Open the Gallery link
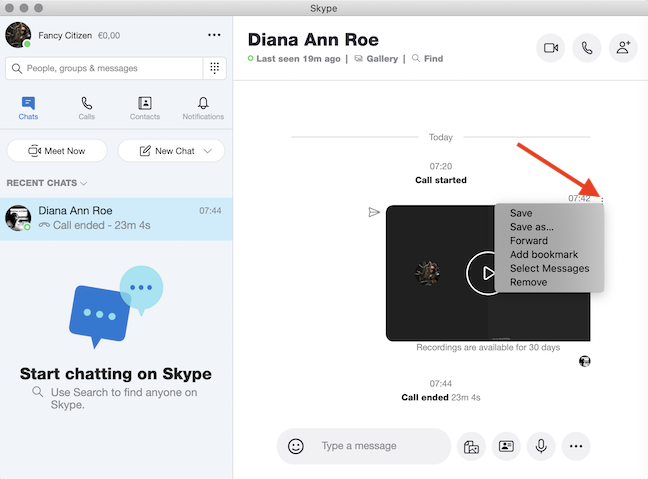The height and width of the screenshot is (479, 648). 376,59
